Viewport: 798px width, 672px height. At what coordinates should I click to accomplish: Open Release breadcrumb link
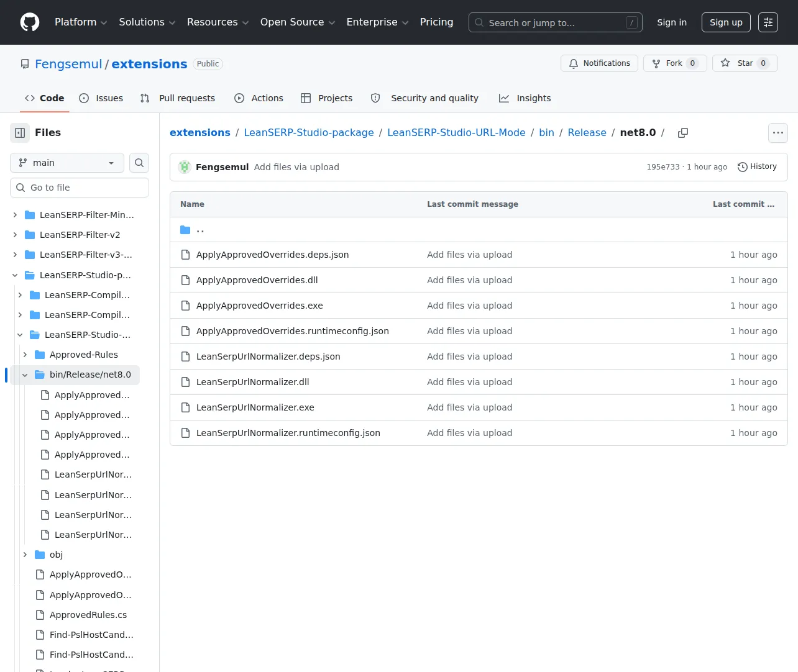[x=587, y=133]
